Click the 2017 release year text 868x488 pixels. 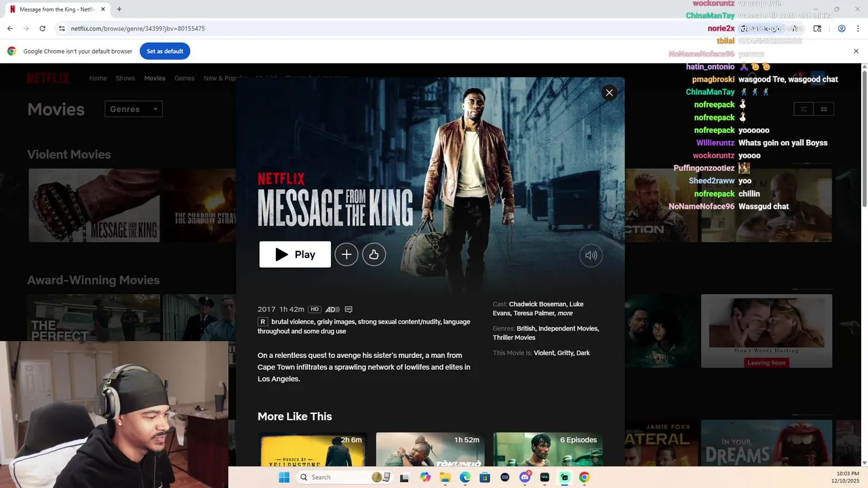pyautogui.click(x=267, y=309)
